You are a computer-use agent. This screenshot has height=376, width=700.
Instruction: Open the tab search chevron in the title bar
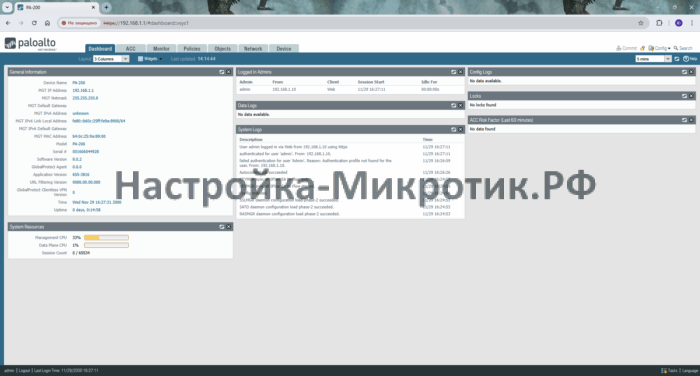[x=7, y=7]
